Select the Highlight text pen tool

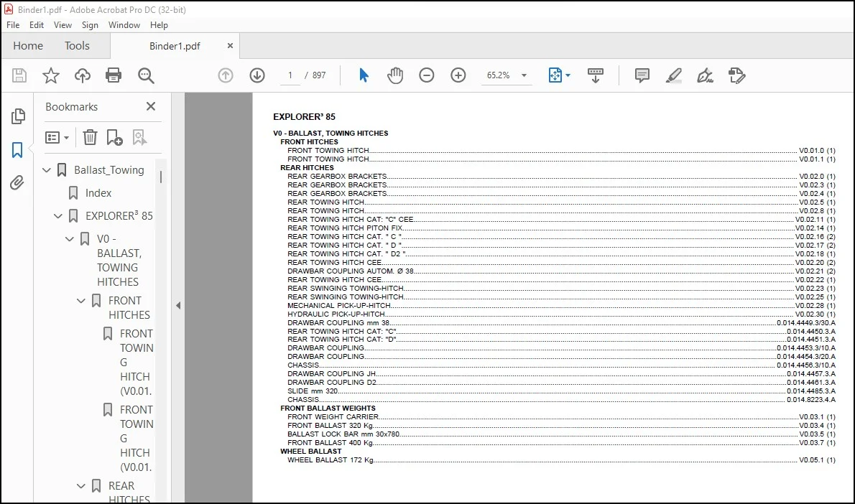pyautogui.click(x=673, y=75)
